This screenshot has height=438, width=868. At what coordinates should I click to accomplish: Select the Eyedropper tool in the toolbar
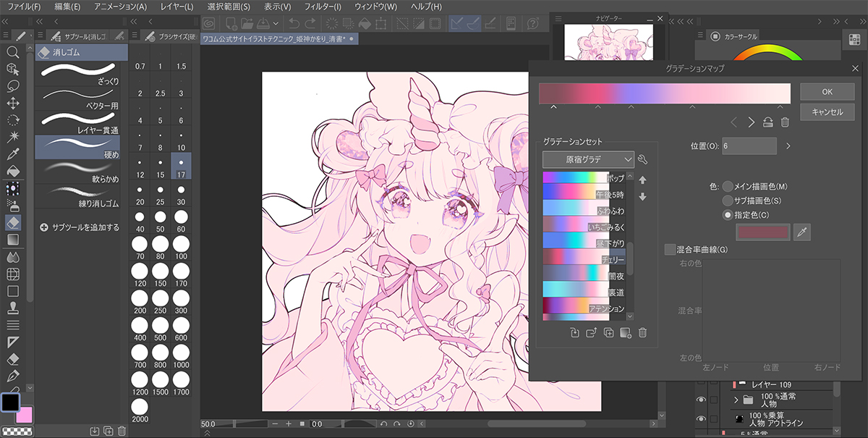12,154
